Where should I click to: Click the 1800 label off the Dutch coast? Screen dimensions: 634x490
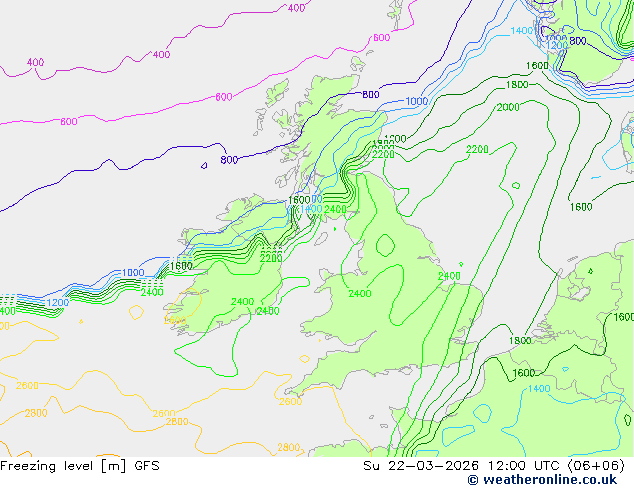520,340
